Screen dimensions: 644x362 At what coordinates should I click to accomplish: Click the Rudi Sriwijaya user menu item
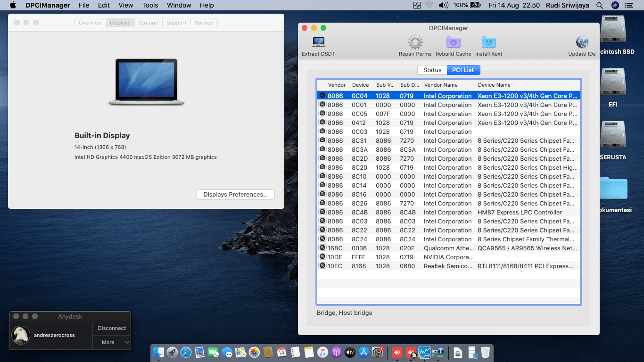pos(567,5)
